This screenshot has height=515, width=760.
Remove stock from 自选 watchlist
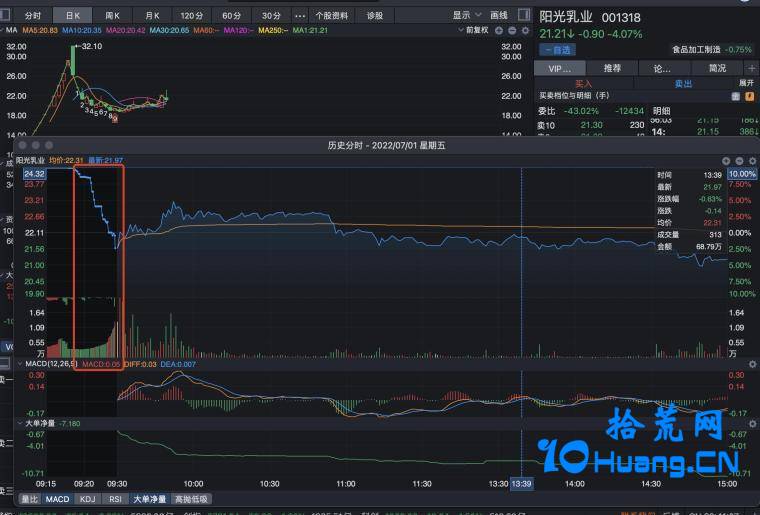tap(557, 49)
